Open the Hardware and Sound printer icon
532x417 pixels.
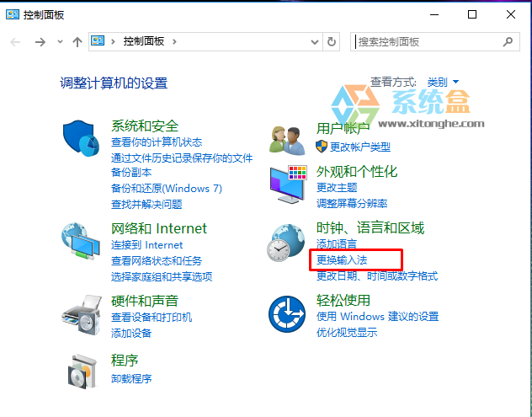click(82, 315)
